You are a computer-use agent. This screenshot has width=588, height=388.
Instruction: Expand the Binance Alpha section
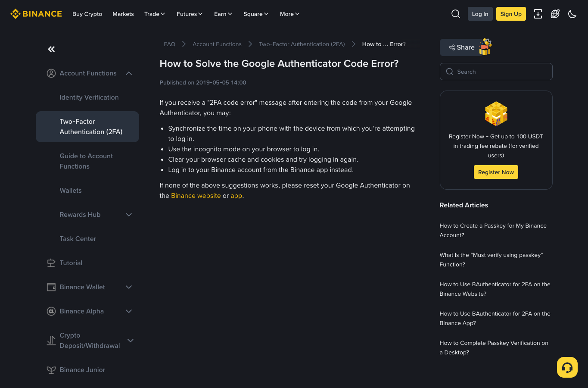[x=129, y=311]
